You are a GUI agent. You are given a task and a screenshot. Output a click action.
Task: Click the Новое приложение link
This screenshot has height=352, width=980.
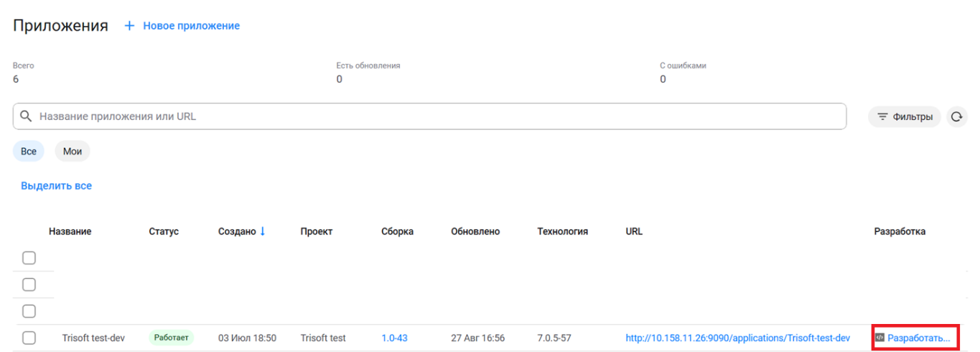191,26
